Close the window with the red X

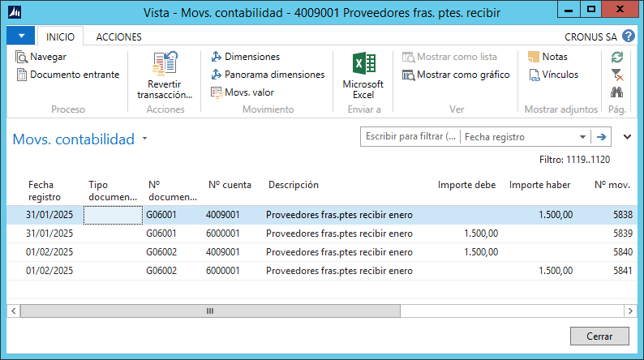click(620, 10)
